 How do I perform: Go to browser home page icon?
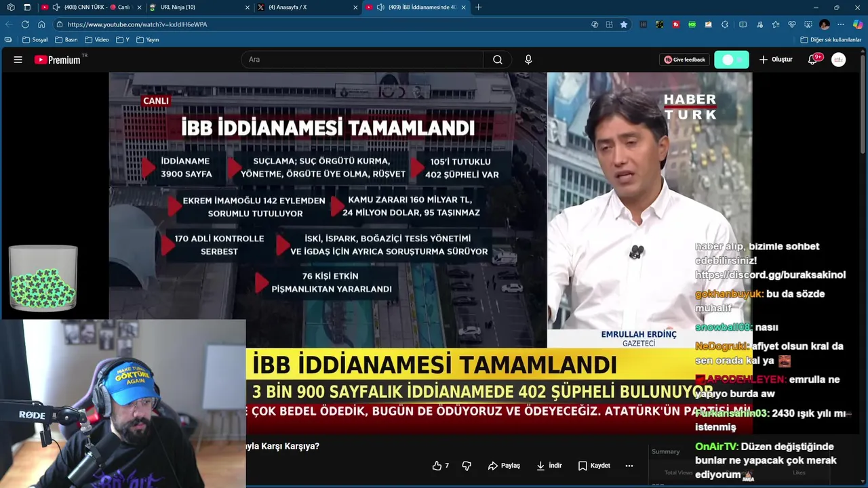(41, 24)
